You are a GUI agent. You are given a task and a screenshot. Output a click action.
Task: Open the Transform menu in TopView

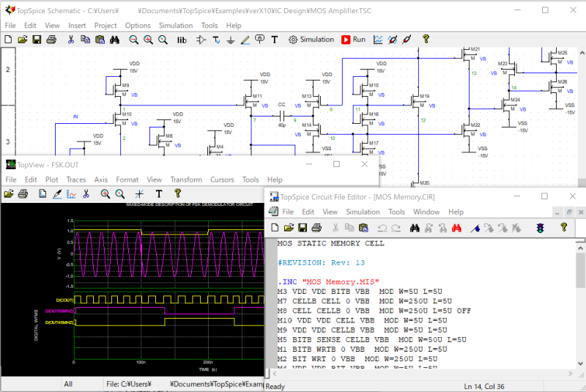[186, 180]
